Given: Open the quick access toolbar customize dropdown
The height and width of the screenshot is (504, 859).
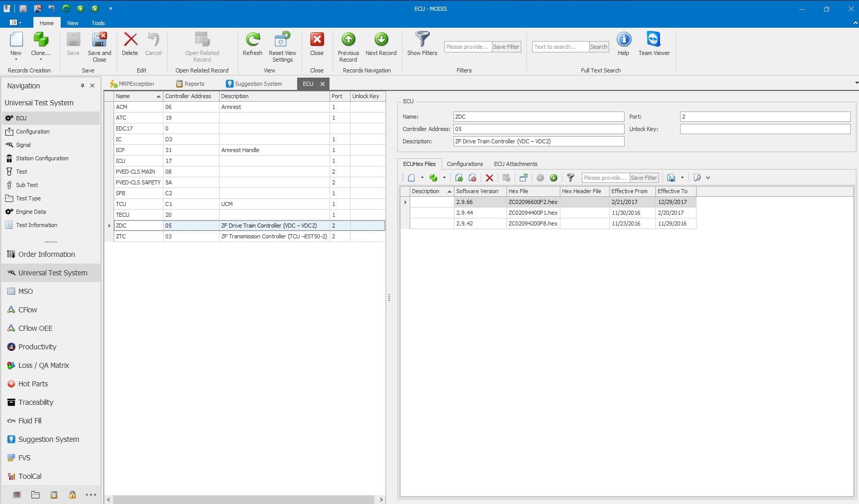Looking at the screenshot, I should [111, 8].
